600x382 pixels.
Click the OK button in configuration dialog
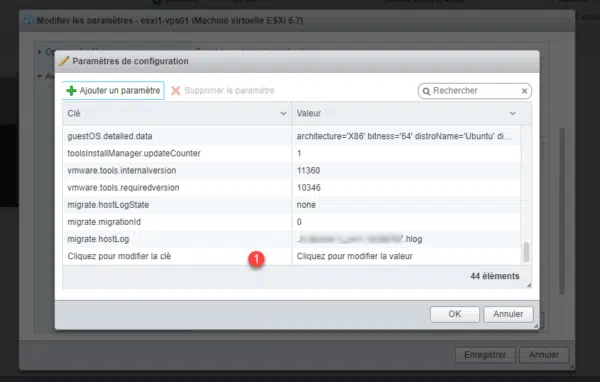click(455, 314)
